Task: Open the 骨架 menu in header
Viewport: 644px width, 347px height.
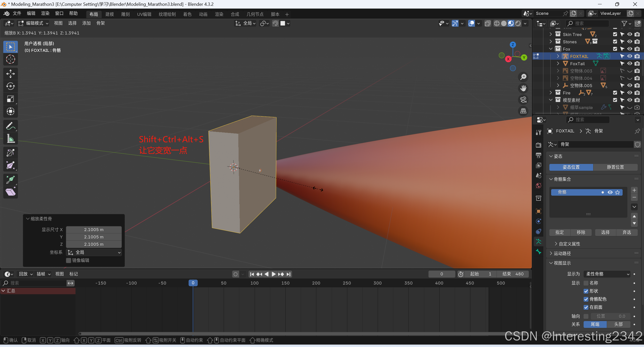Action: pyautogui.click(x=100, y=23)
